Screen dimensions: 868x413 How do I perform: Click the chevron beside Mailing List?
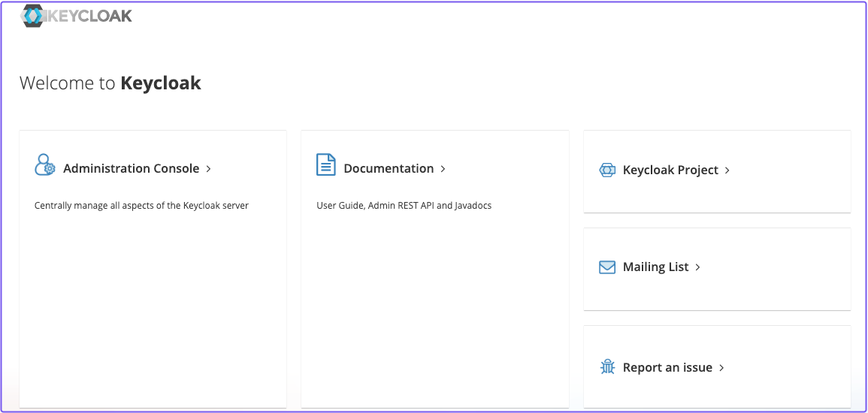click(697, 267)
